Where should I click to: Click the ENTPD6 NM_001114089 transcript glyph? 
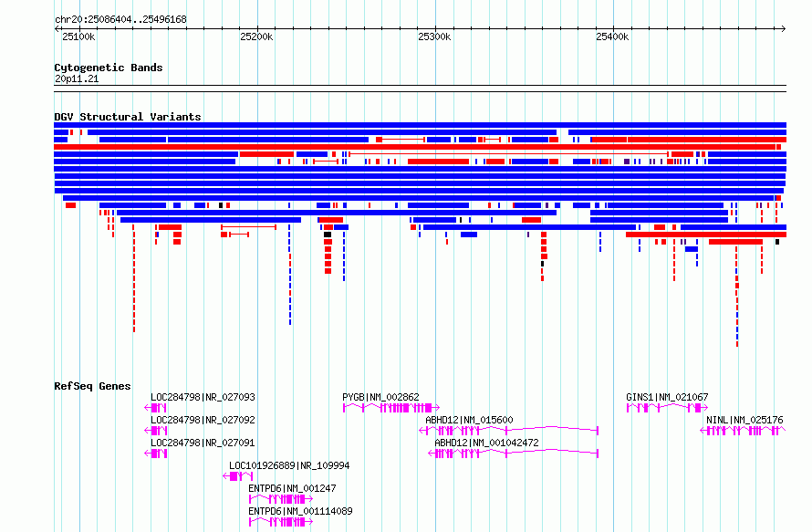pyautogui.click(x=281, y=522)
